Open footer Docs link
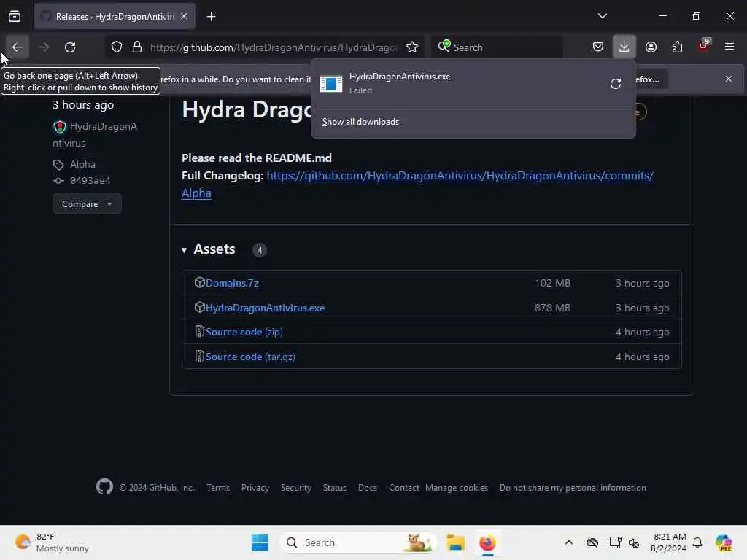Screen dimensions: 747x560 368,488
